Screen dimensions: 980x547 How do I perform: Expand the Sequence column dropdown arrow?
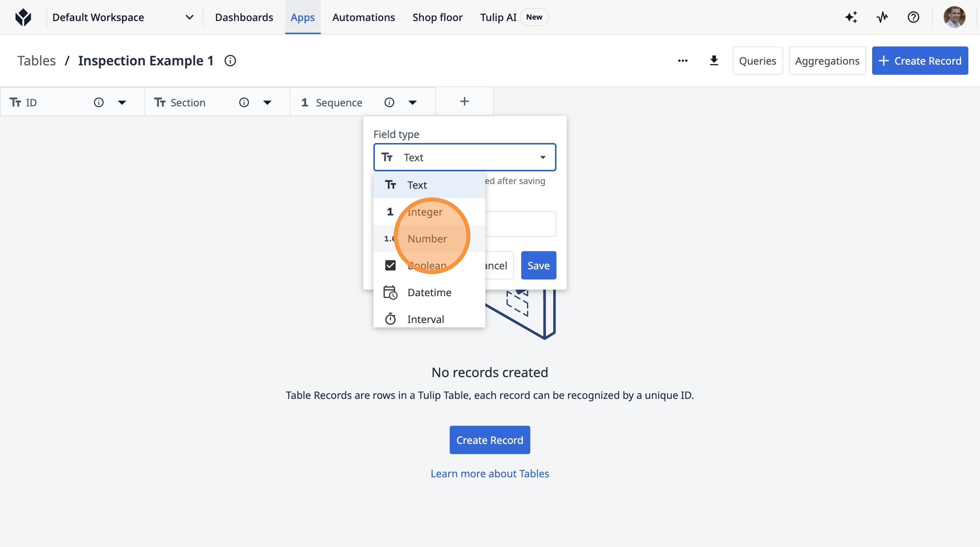pos(412,102)
